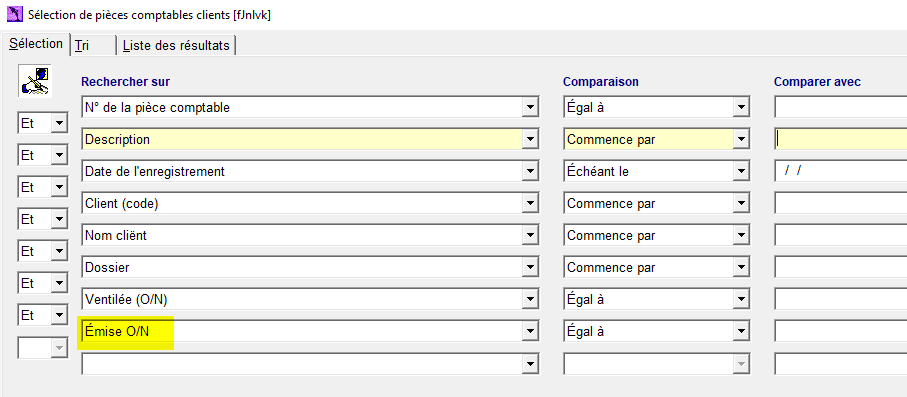The height and width of the screenshot is (397, 907).
Task: Open the Échéant le comparison dropdown
Action: (x=740, y=171)
